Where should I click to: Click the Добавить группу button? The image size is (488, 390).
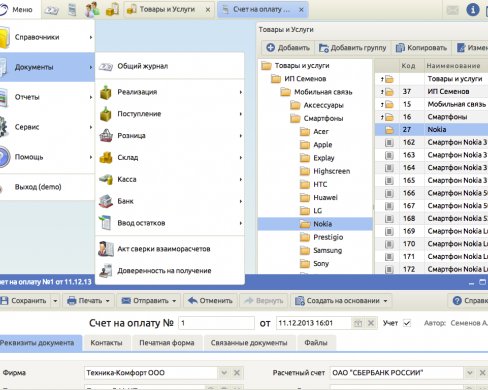tap(352, 48)
